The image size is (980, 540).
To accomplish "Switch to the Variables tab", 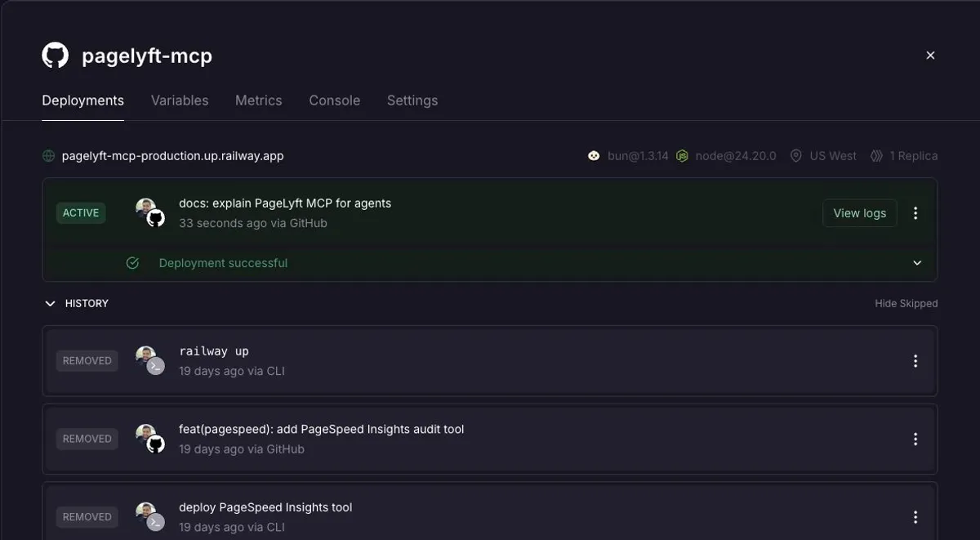I will (x=180, y=100).
